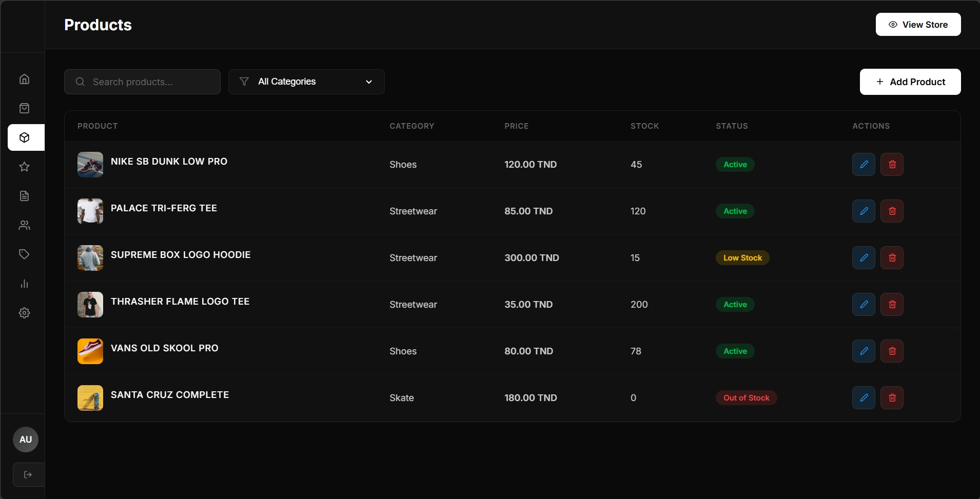
Task: Click the stock value 200
Action: 639,305
